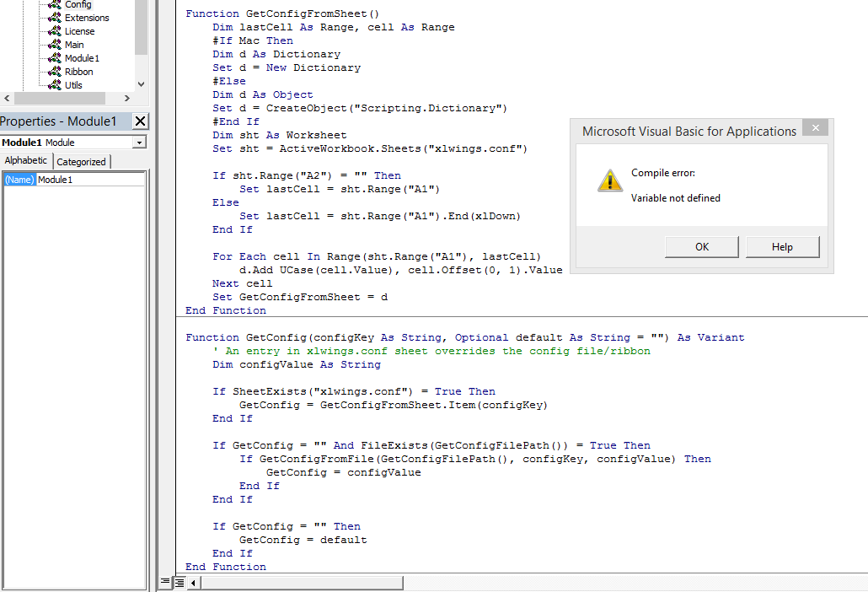Open the Main tree item label
Screen dimensions: 868x592
(x=74, y=45)
